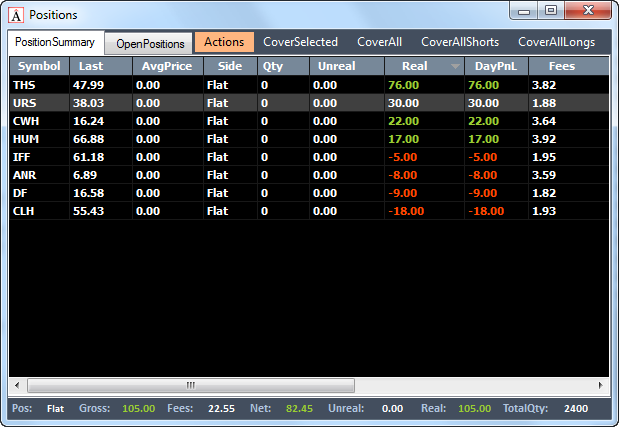The height and width of the screenshot is (427, 619).
Task: Click the Positions window app icon
Action: coord(16,15)
